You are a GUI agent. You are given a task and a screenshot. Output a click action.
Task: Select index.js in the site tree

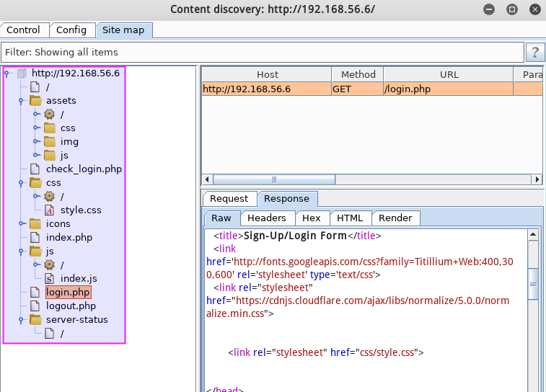pyautogui.click(x=79, y=279)
